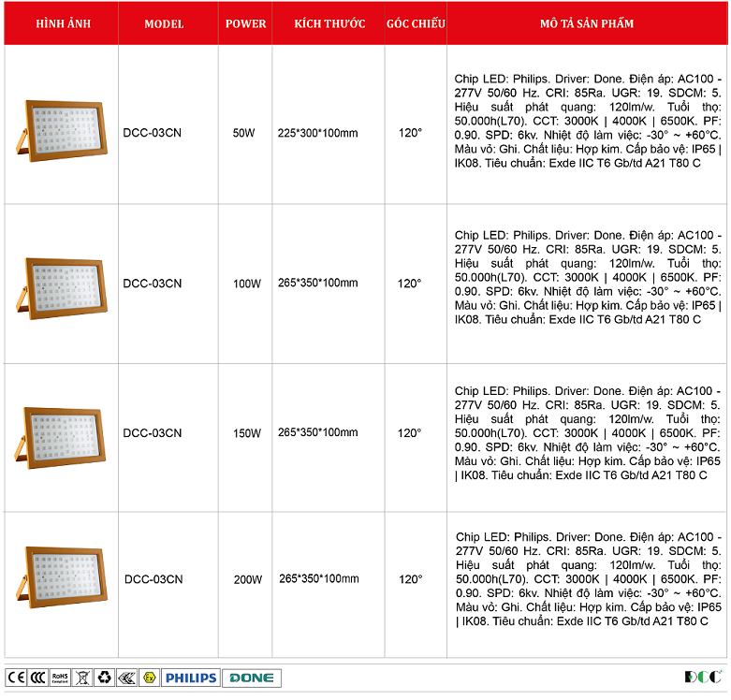Open the floodlight image in the 50W row
This screenshot has height=700, width=731.
(x=62, y=128)
